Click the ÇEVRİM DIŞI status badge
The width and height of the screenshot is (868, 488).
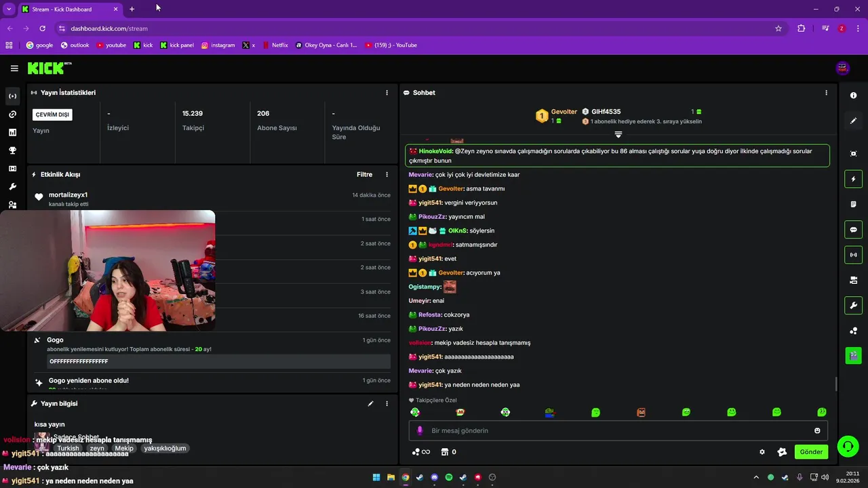pos(52,115)
